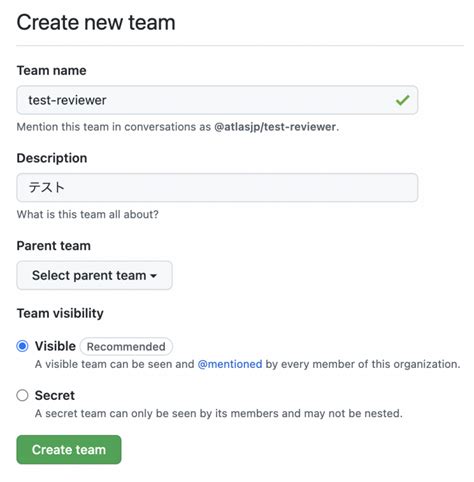Click the 'What is this team all about?' hint
This screenshot has height=482, width=474.
point(88,214)
